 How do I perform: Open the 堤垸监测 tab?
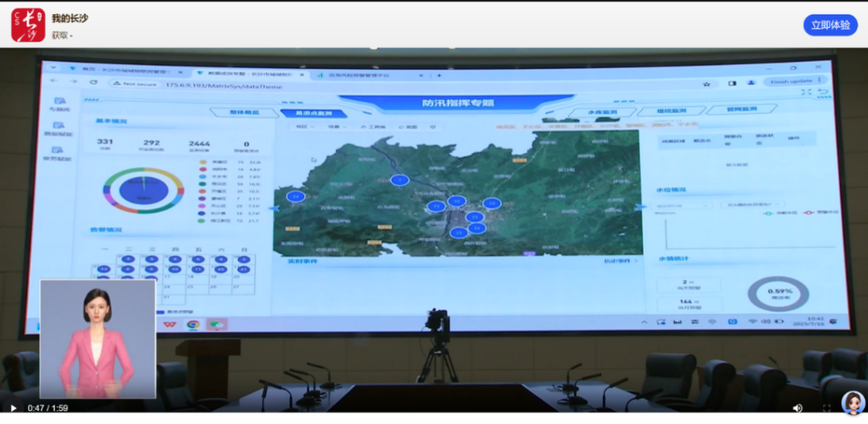coord(671,111)
